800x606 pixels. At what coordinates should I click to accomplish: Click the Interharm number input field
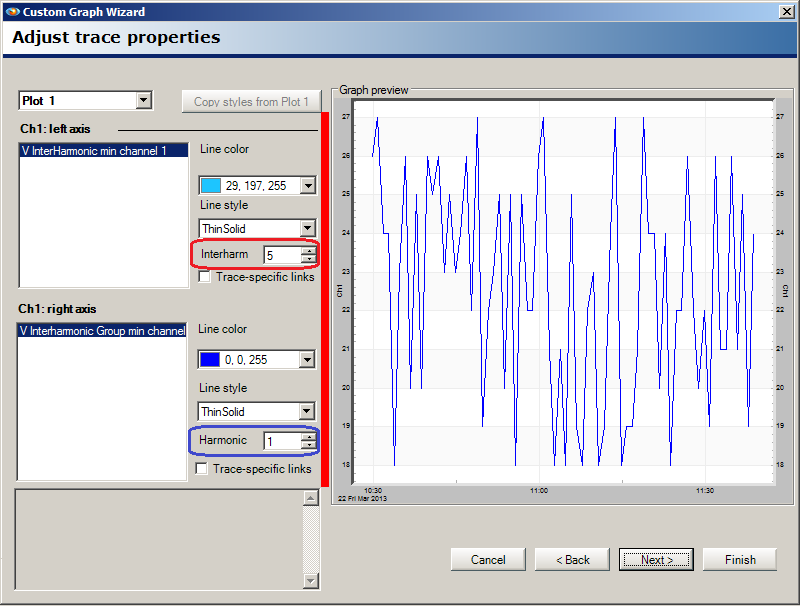(282, 255)
